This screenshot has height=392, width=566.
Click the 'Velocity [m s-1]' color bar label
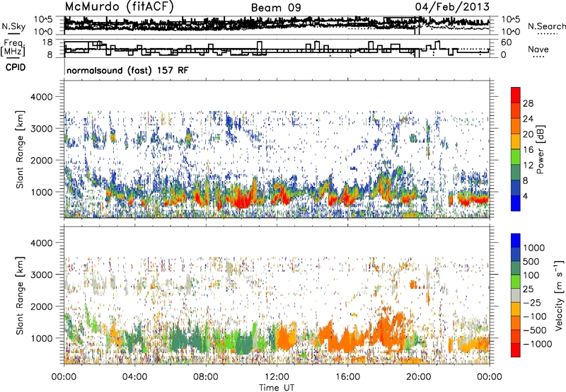(559, 295)
